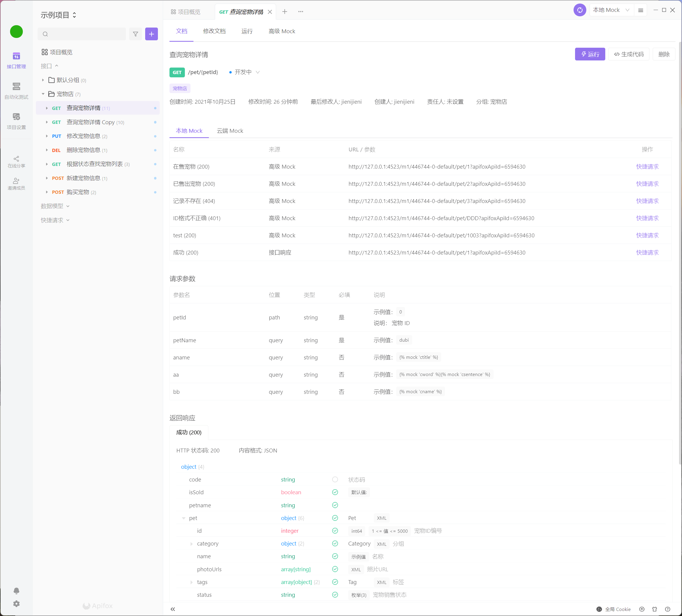682x616 pixels.
Task: Open the hamburger menu in the top right
Action: pyautogui.click(x=641, y=10)
